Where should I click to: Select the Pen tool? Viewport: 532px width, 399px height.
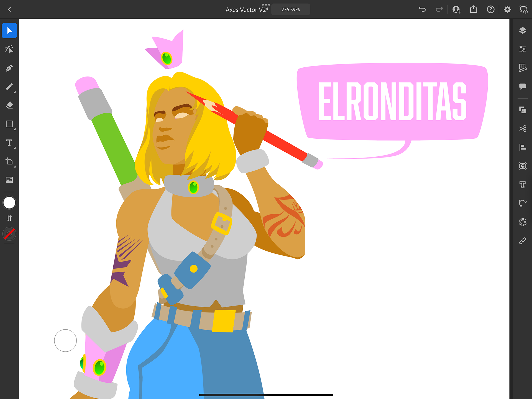(x=9, y=68)
